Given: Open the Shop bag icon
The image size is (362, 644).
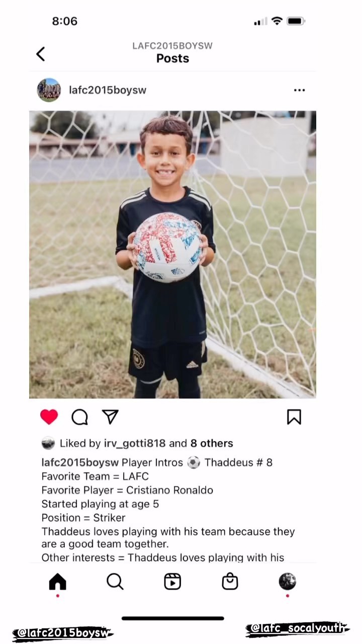Looking at the screenshot, I should pyautogui.click(x=230, y=582).
